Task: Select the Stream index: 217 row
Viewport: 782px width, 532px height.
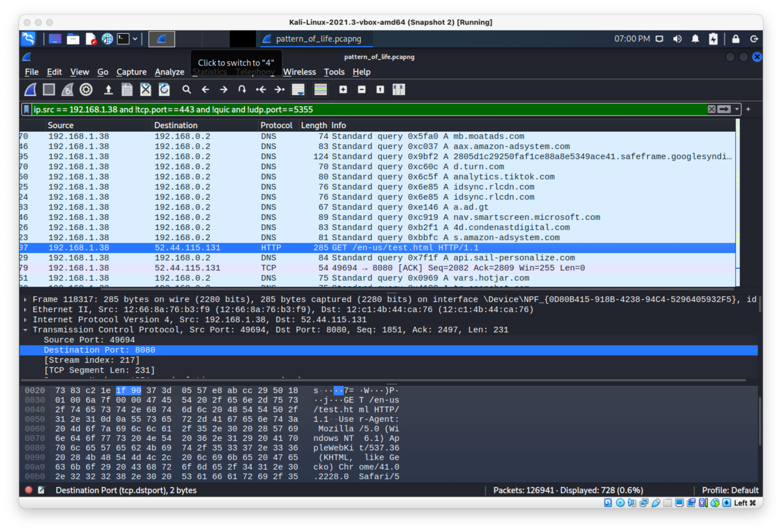Action: (388, 360)
